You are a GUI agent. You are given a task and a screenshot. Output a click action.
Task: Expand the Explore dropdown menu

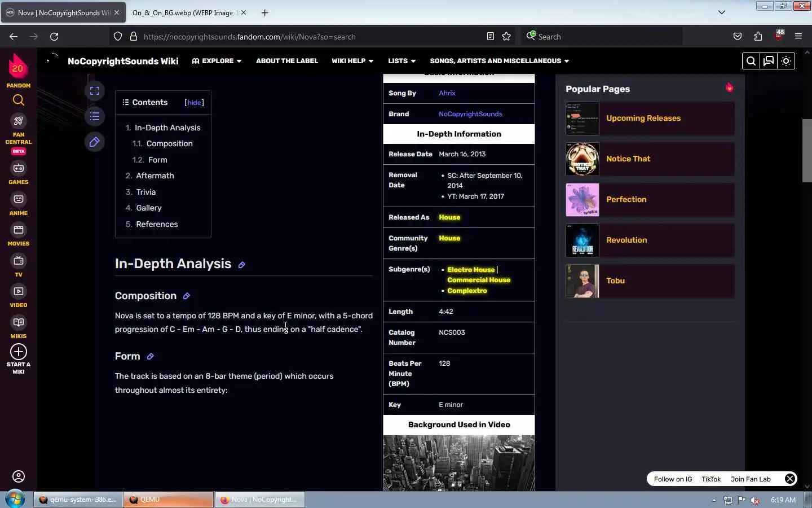pos(217,61)
